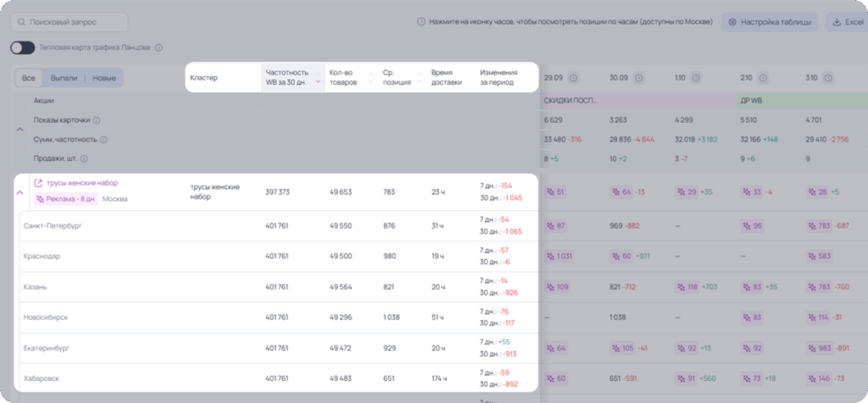
Task: Collapse the 'трусы женские набор' cities list
Action: click(20, 192)
